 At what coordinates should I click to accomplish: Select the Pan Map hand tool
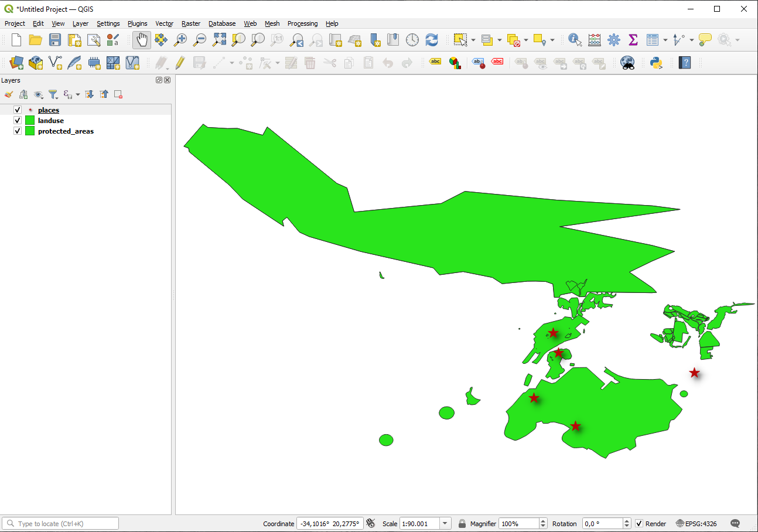[141, 40]
